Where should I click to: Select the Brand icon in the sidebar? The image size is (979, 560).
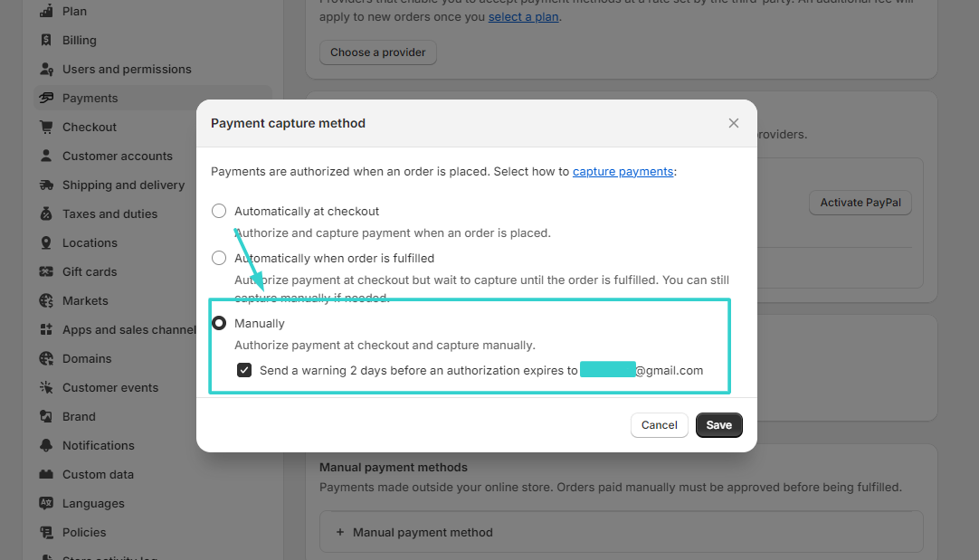[44, 416]
